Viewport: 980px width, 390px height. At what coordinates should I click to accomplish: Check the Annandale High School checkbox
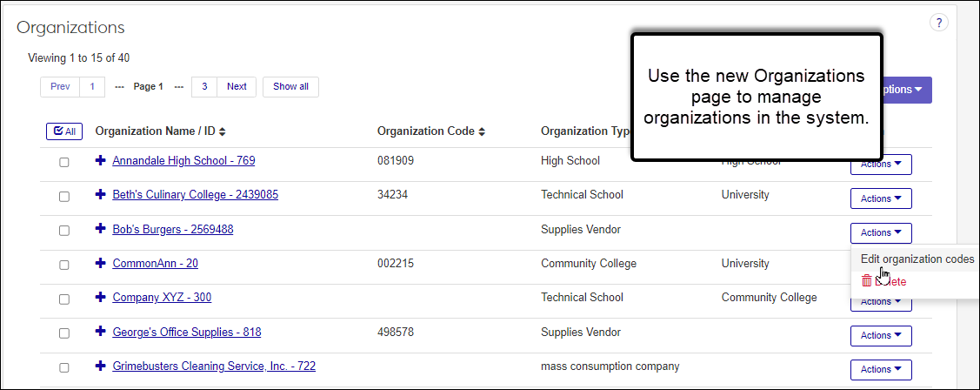point(64,162)
